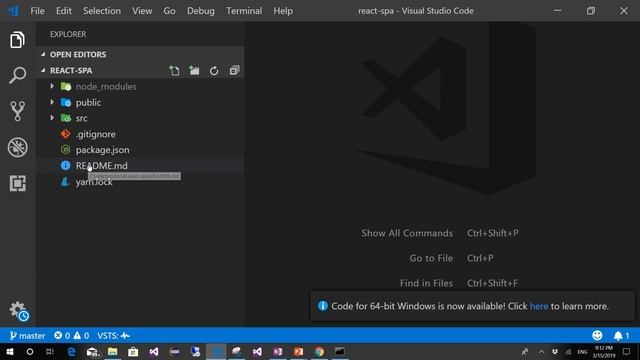Open the Windows Action Center
The image size is (640, 360).
[627, 351]
